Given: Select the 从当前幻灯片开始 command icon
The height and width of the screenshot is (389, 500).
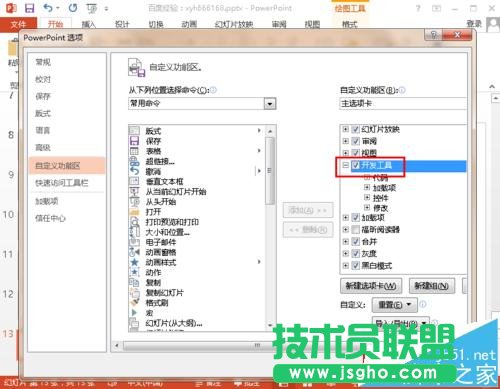Looking at the screenshot, I should (134, 191).
